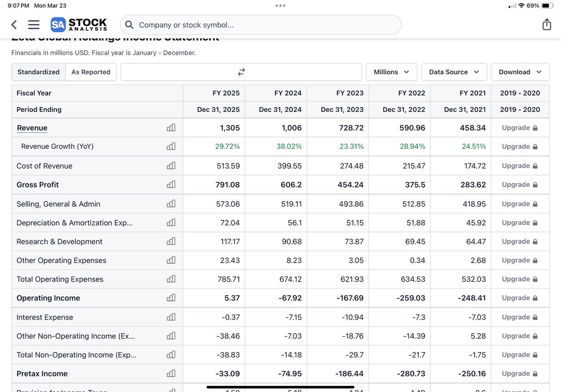The width and height of the screenshot is (561, 392).
Task: Select the interest expense value -10.94
Action: (x=352, y=317)
